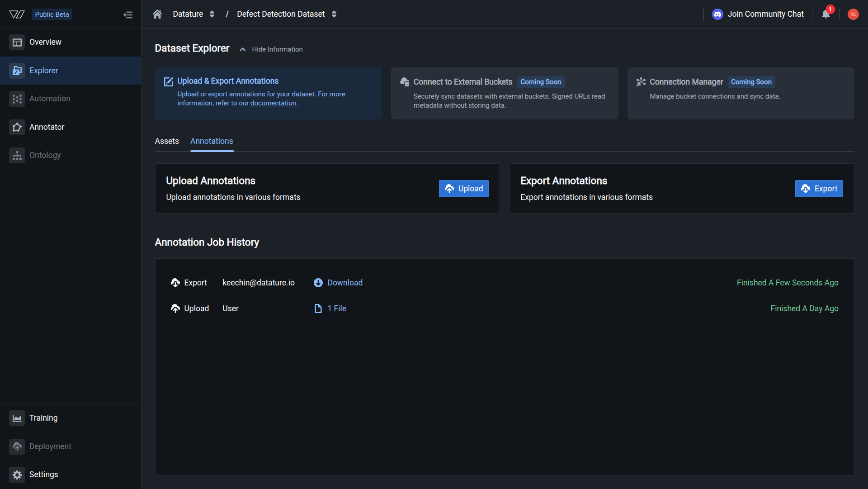
Task: Select the Upload & Export Annotations card
Action: (x=269, y=93)
